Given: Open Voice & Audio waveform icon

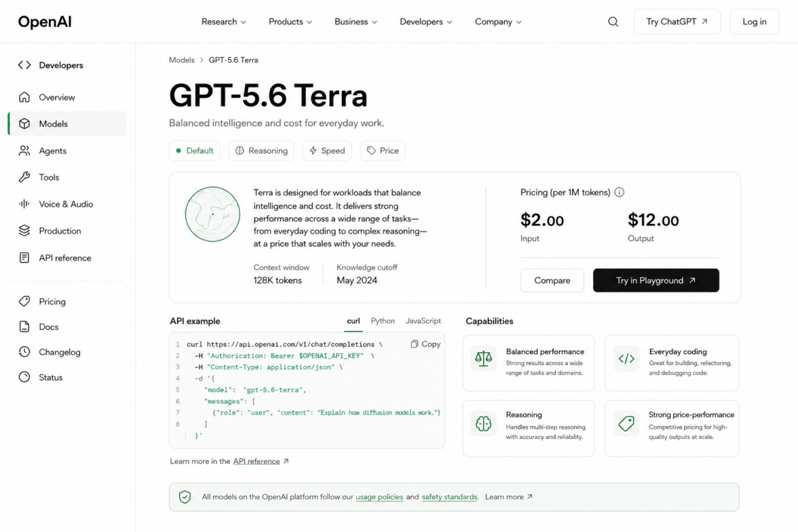Looking at the screenshot, I should [x=24, y=204].
